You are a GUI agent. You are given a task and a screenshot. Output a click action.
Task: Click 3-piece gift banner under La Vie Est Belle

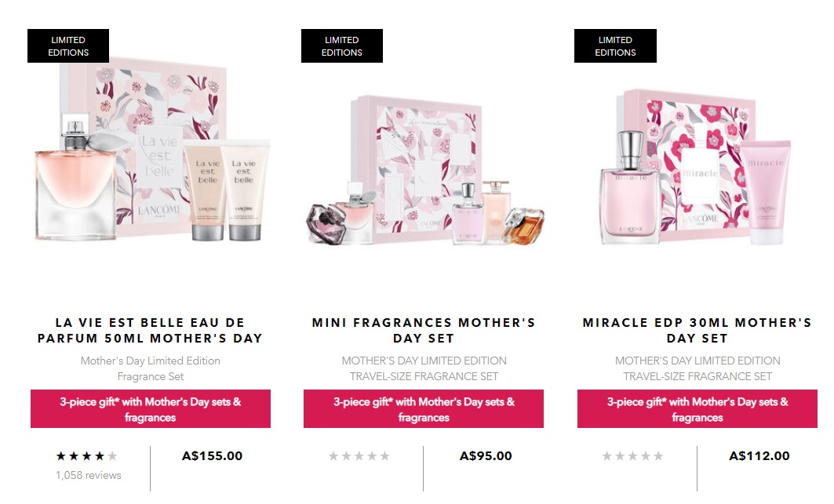coord(151,409)
